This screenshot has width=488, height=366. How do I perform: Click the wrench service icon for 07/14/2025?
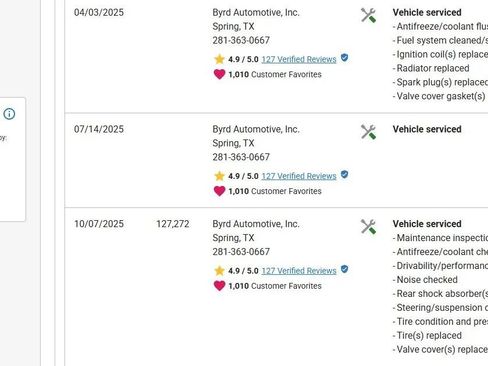tap(368, 132)
